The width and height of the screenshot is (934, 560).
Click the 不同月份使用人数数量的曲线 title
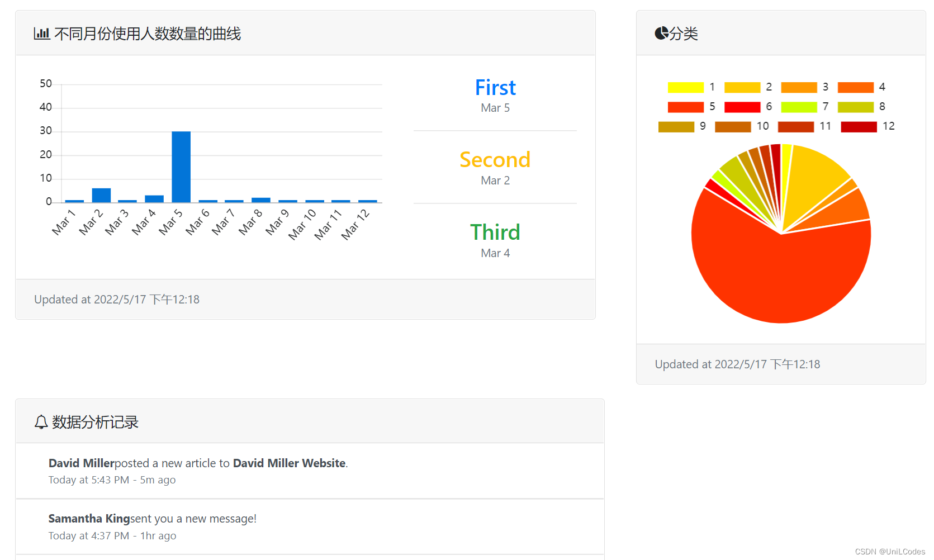[x=148, y=34]
